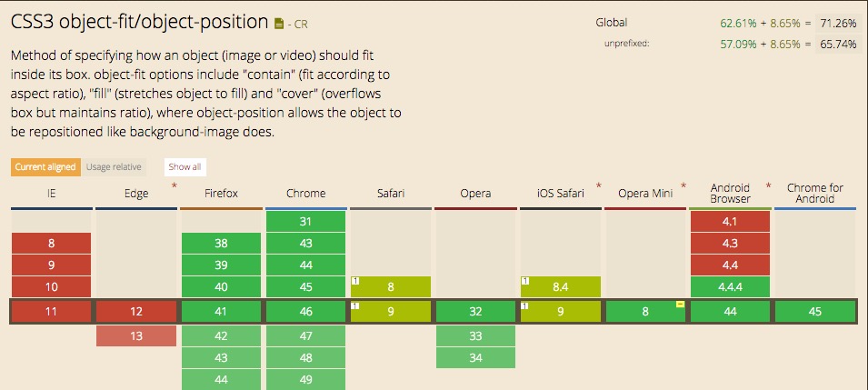Click the note 1 marker on Safari 8
The width and height of the screenshot is (868, 390).
(355, 281)
